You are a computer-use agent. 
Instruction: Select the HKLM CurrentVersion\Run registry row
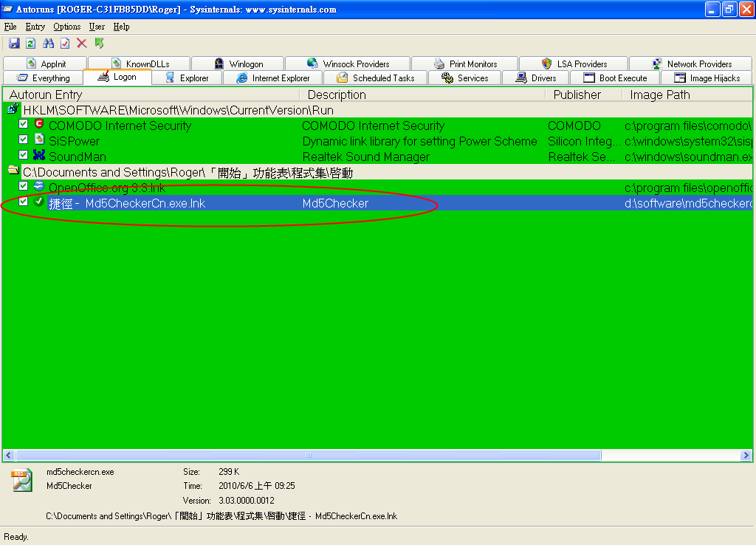tap(378, 110)
